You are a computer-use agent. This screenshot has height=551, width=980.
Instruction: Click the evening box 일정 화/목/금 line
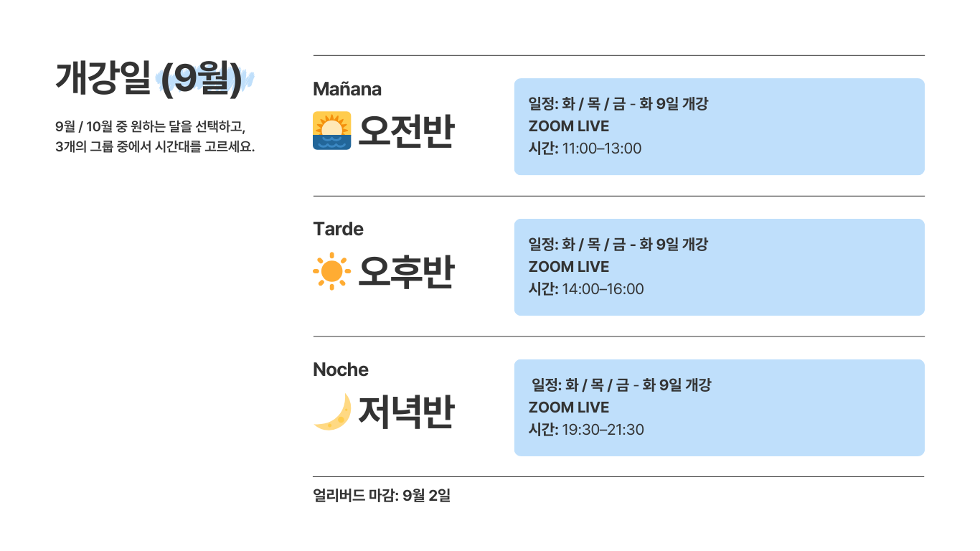coord(621,385)
